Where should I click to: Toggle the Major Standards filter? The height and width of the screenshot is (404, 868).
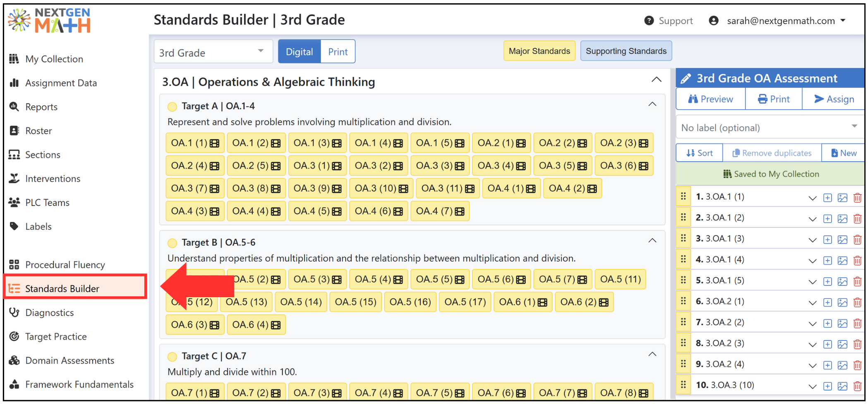[539, 51]
